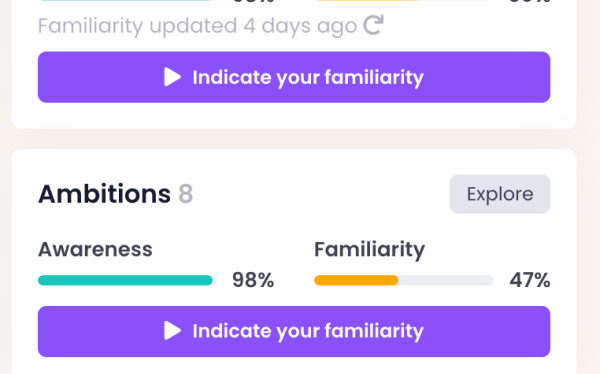
Task: Click the cut-off teal bar in the preceding card
Action: click(x=125, y=0)
